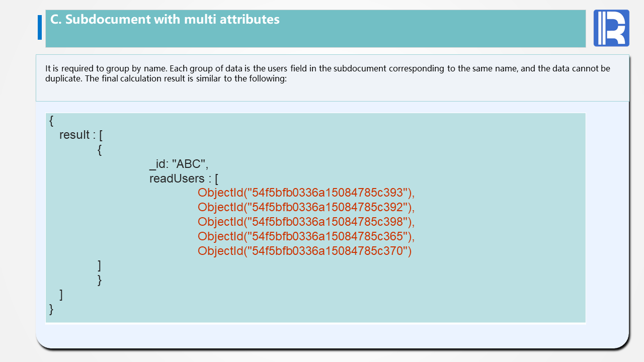Click the "readUsers : [" line
Viewport: 644px width, 362px height.
tap(184, 178)
